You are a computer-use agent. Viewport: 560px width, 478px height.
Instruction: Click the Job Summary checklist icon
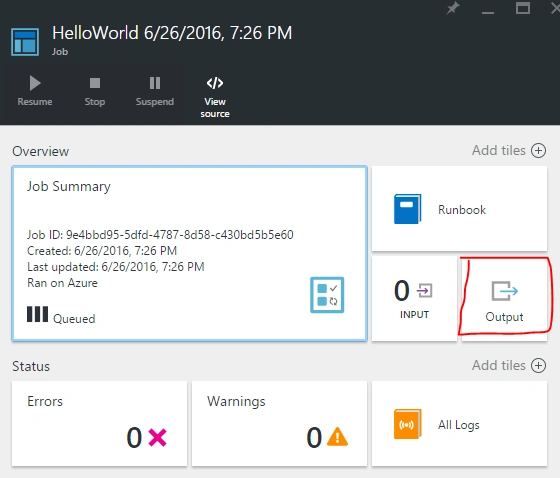(x=327, y=295)
